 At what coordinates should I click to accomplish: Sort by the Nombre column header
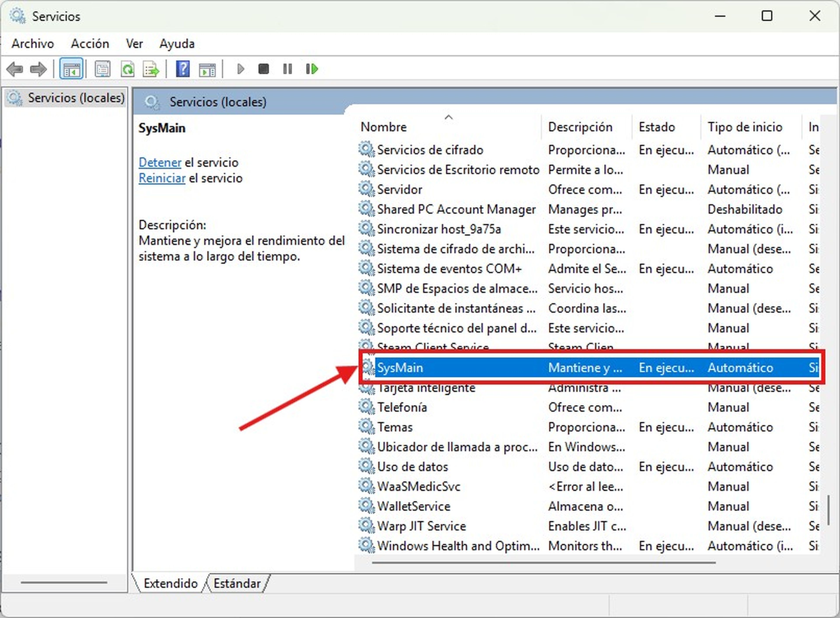tap(448, 127)
